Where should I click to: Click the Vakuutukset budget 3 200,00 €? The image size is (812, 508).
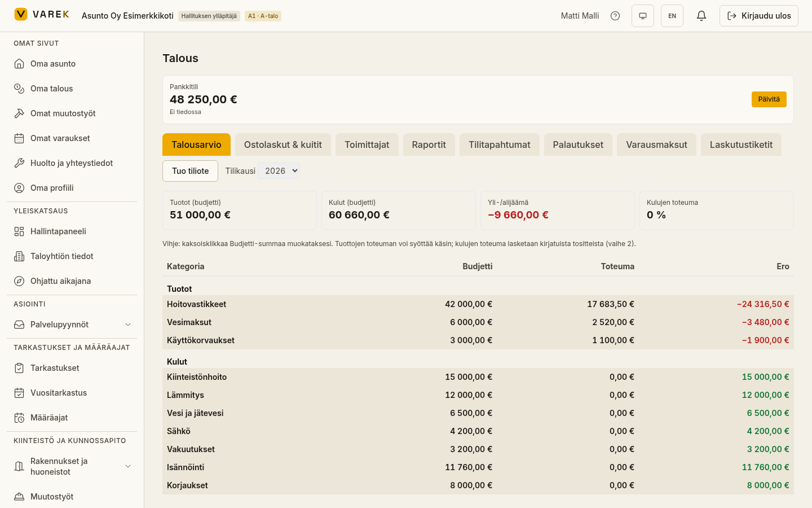pyautogui.click(x=471, y=449)
